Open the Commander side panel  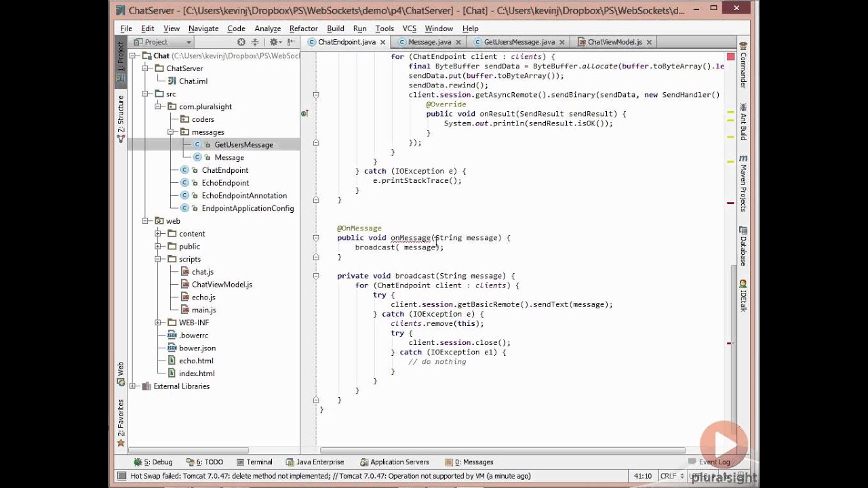pos(743,65)
